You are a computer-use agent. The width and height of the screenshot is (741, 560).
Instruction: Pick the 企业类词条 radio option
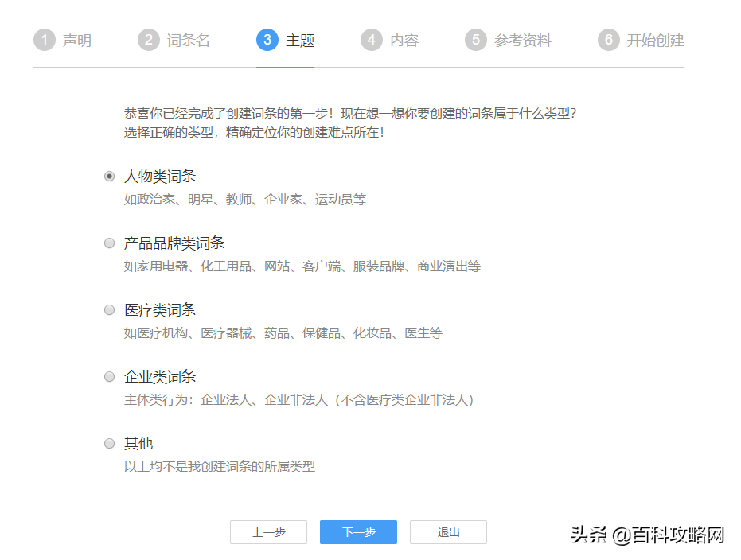110,377
